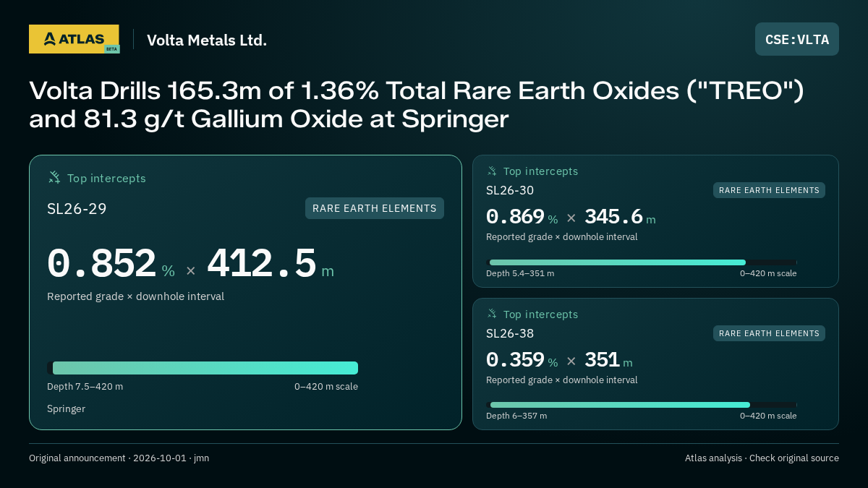Image resolution: width=868 pixels, height=488 pixels.
Task: Click the drill icon above SL26-30
Action: [x=492, y=171]
